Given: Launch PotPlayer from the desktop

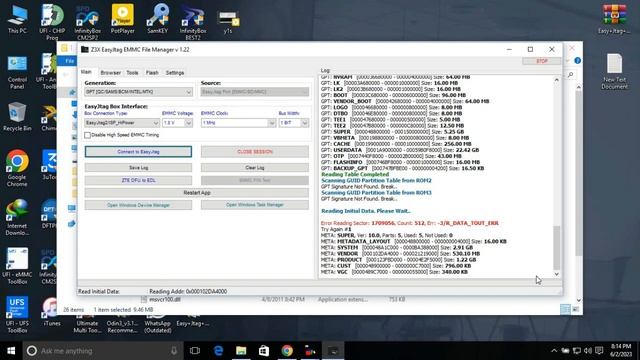Looking at the screenshot, I should [122, 19].
